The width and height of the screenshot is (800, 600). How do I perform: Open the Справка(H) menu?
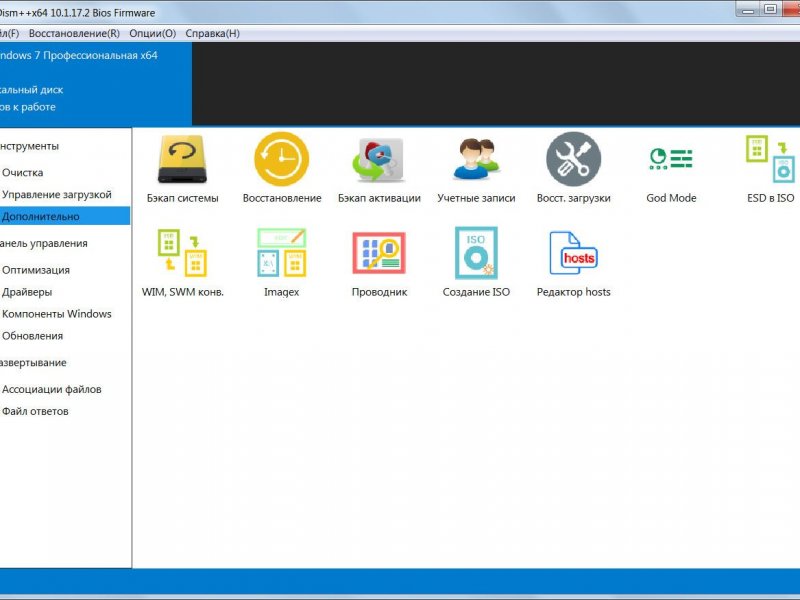(x=212, y=34)
